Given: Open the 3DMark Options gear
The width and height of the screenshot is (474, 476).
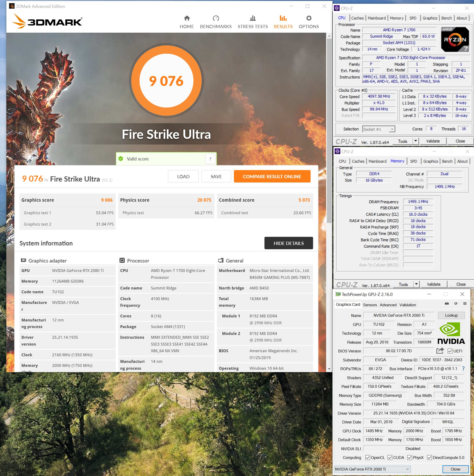Looking at the screenshot, I should (309, 18).
